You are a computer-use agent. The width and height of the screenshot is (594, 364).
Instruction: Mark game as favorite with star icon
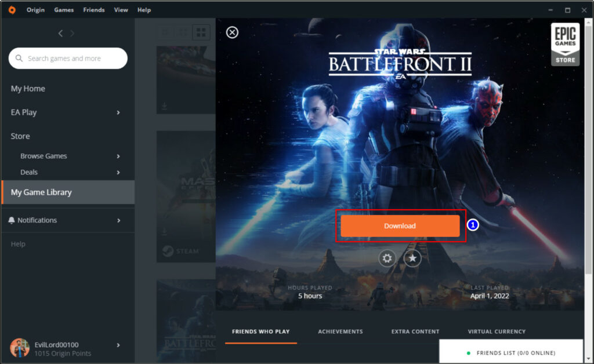[x=412, y=258]
